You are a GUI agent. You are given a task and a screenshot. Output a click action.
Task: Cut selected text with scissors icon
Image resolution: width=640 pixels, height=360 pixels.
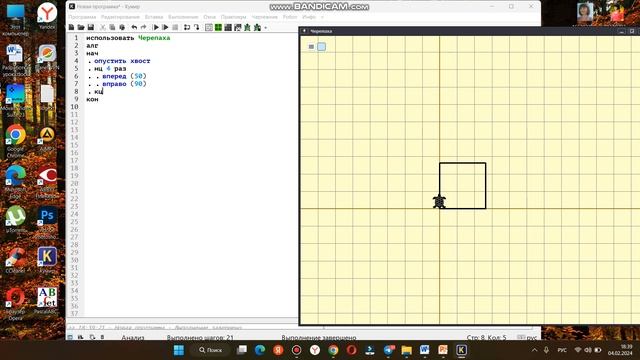coord(103,27)
